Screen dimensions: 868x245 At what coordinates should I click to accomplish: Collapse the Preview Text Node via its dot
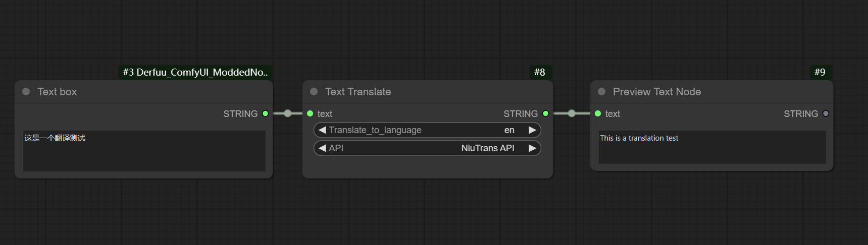point(602,92)
